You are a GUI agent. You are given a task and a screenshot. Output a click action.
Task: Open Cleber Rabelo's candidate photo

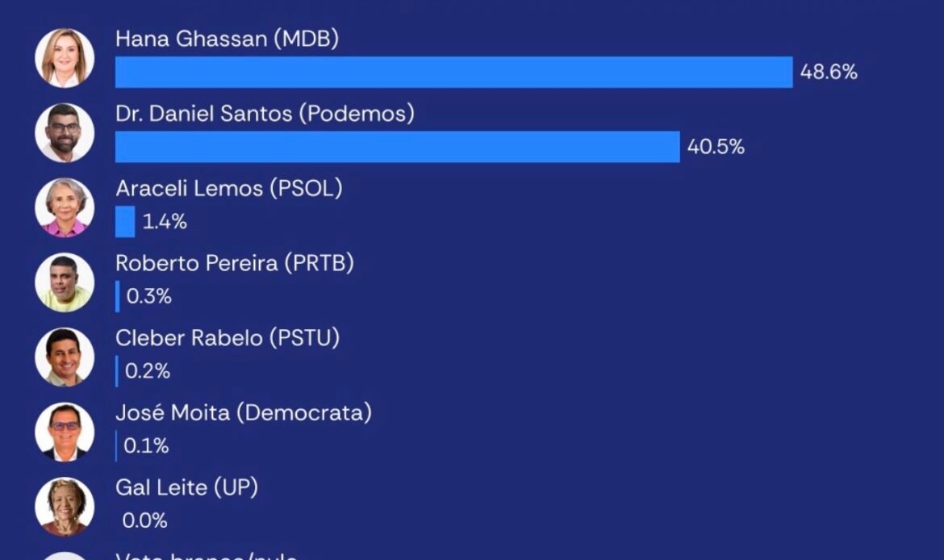click(65, 357)
